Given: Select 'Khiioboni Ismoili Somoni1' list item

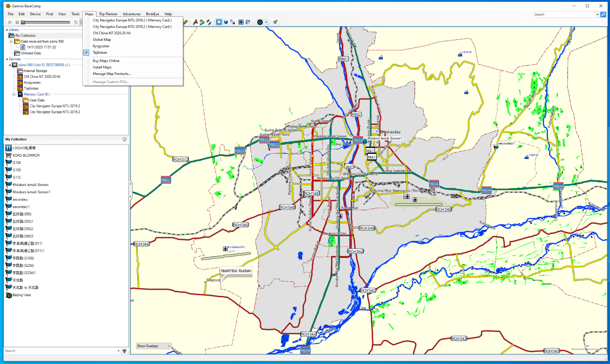Looking at the screenshot, I should (28, 192).
